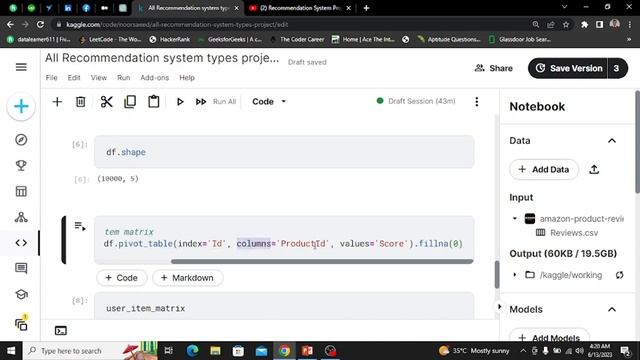
Task: Open Code brackets icon in sidebar
Action: tap(21, 243)
